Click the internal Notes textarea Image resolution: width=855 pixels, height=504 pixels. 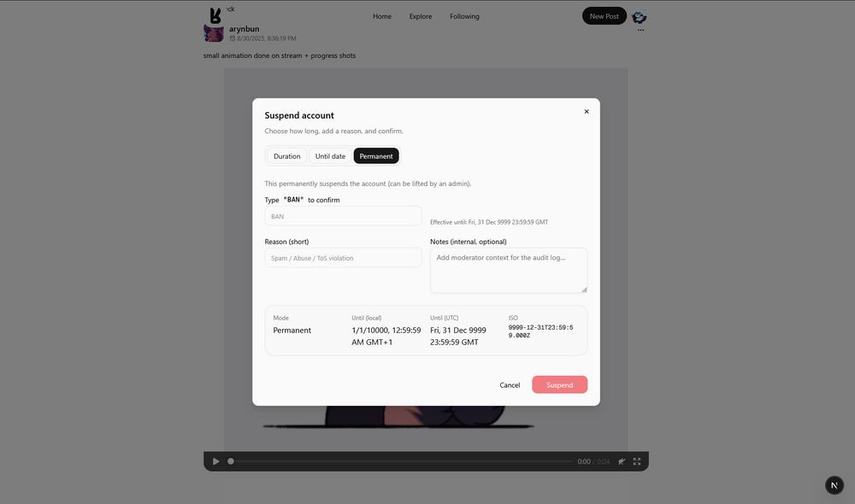[508, 271]
